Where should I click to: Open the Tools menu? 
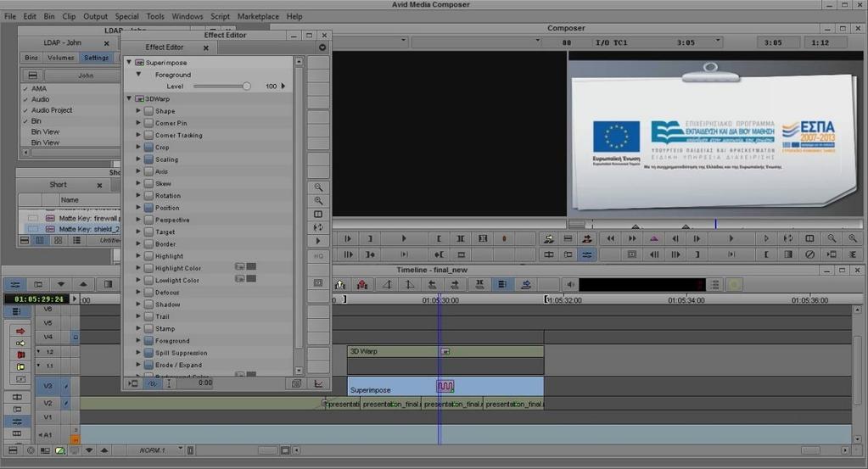[155, 16]
